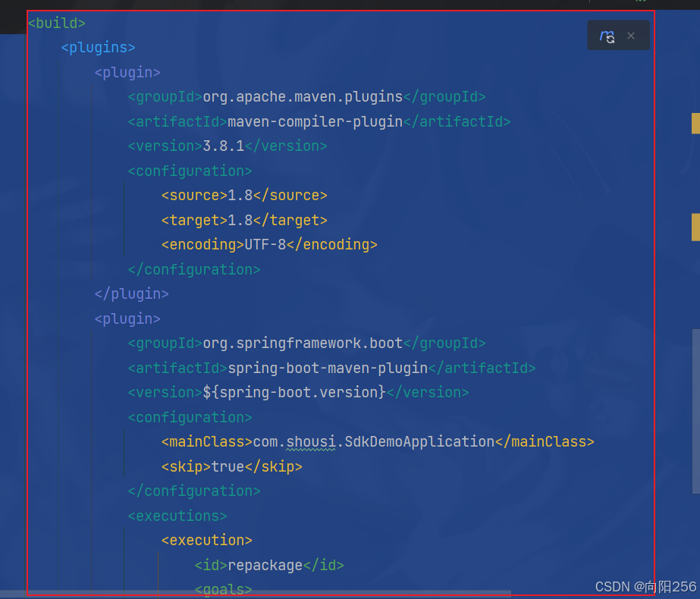
Task: Click the Maven reload changes icon
Action: (x=607, y=36)
